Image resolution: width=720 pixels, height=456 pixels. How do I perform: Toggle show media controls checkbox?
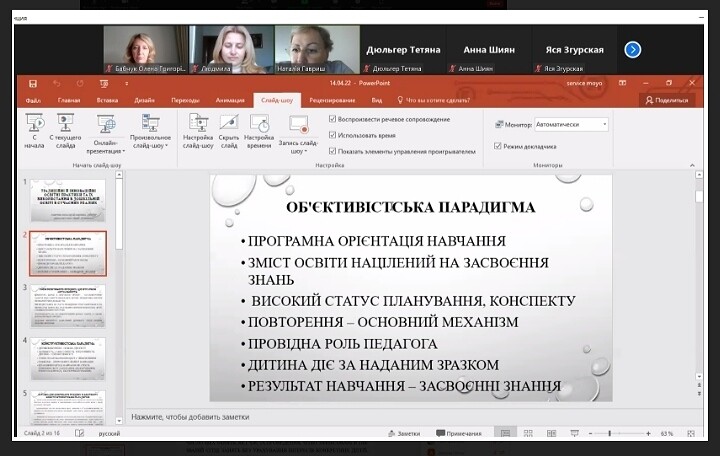(332, 151)
